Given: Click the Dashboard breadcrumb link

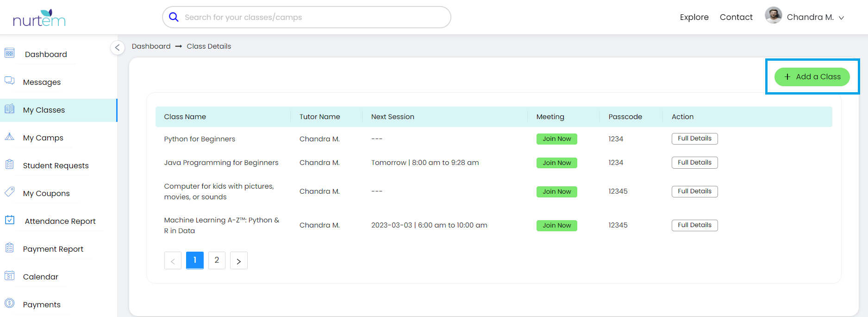Looking at the screenshot, I should point(151,46).
